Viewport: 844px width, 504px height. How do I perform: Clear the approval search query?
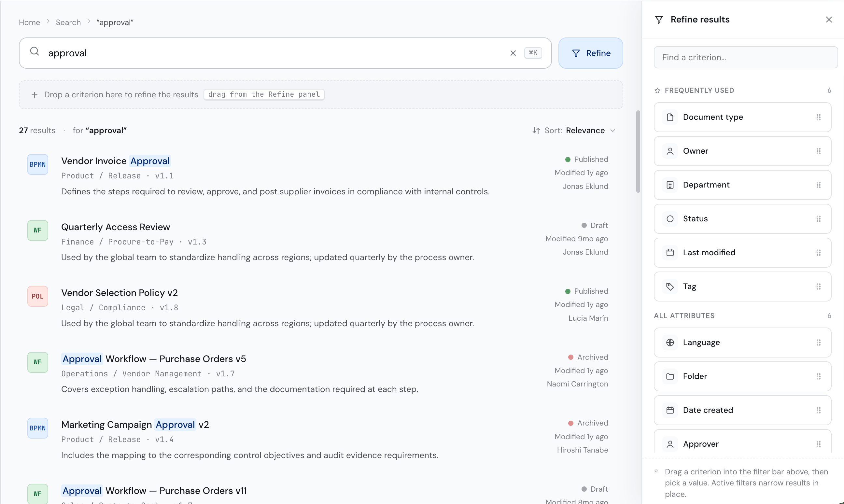coord(513,53)
